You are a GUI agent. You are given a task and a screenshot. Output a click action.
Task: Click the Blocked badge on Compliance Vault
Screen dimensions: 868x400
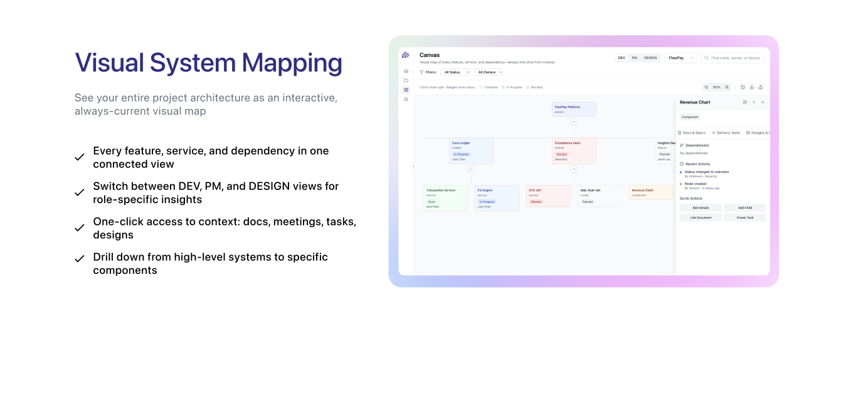point(561,154)
